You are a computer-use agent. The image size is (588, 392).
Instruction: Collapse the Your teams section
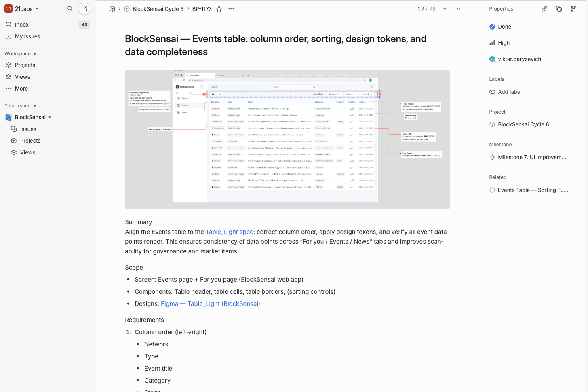[x=20, y=106]
